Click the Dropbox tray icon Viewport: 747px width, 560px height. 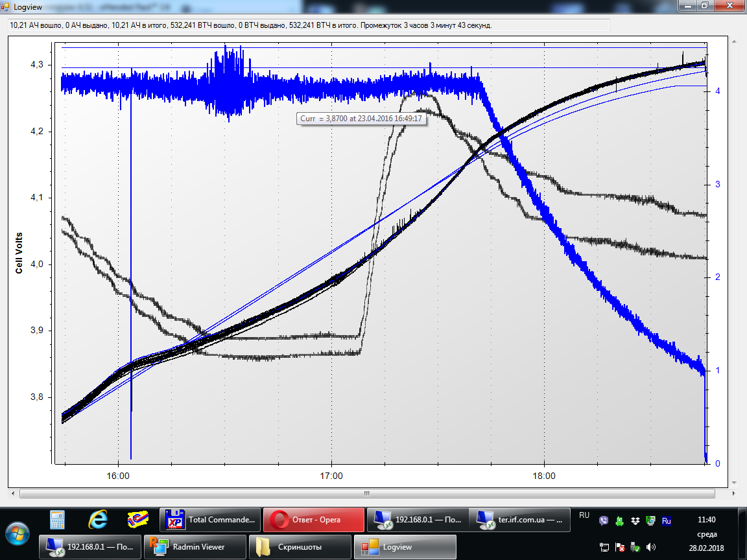[x=635, y=520]
